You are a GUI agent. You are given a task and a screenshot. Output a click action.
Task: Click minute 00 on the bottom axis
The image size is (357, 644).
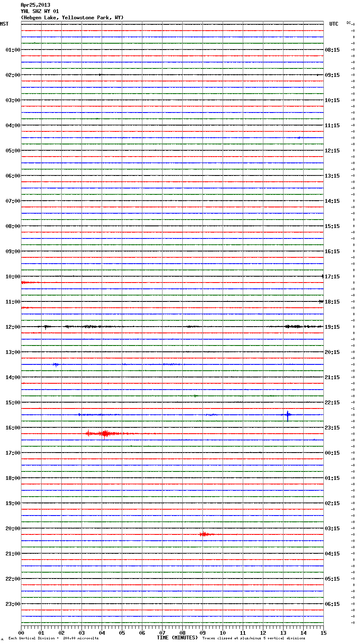pos(21,633)
